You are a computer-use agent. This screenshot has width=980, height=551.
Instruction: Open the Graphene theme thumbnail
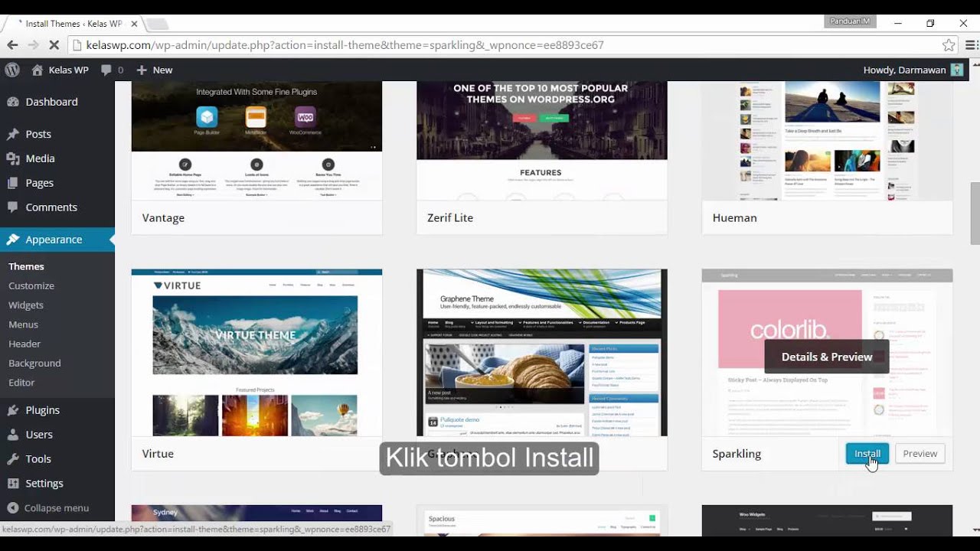pyautogui.click(x=541, y=353)
